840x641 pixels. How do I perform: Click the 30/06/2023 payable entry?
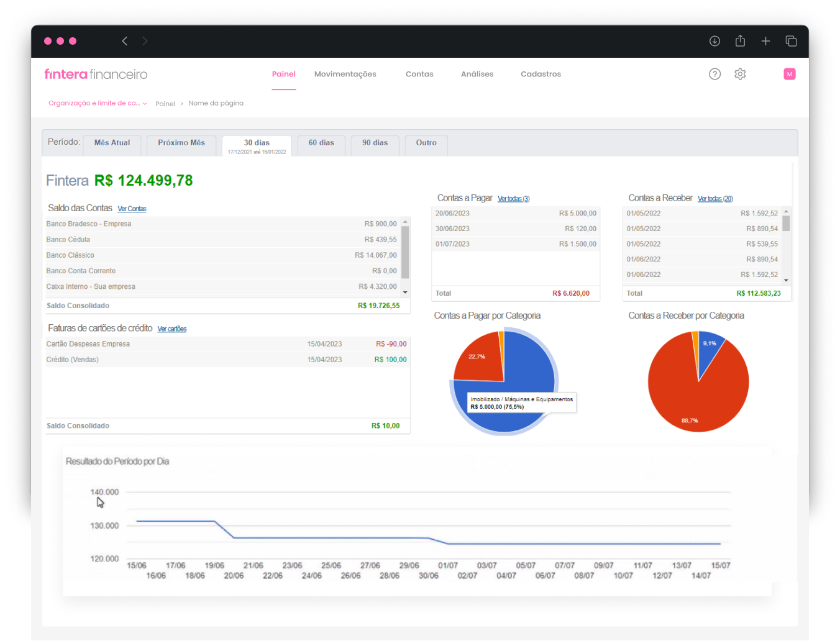coord(516,229)
